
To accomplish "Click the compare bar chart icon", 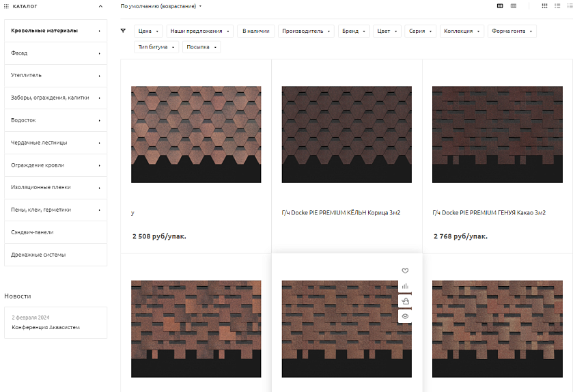I will [404, 286].
